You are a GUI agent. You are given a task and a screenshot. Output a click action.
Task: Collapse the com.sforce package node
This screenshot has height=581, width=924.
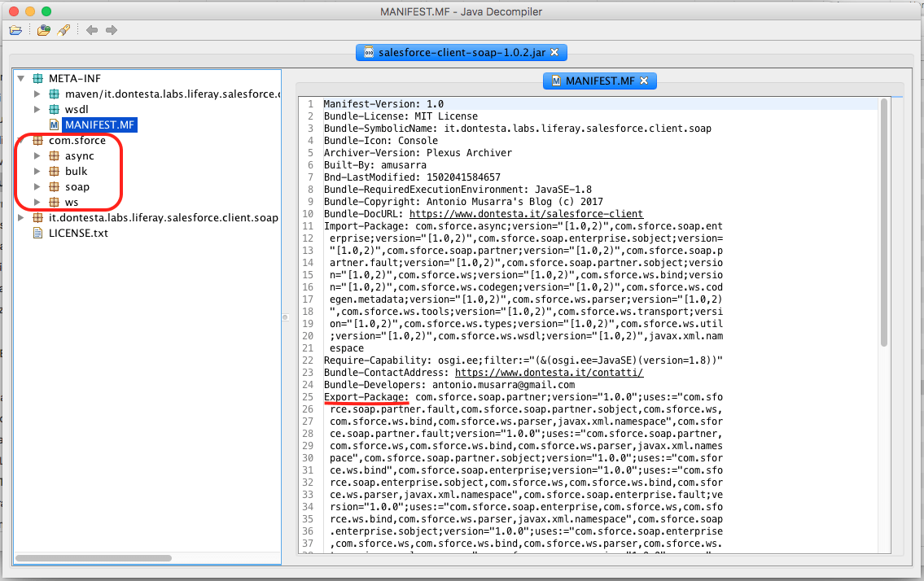click(x=20, y=140)
